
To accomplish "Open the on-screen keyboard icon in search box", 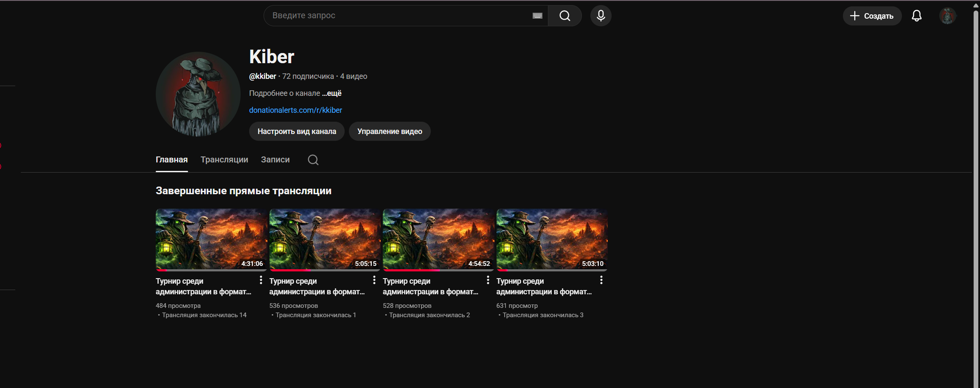I will 537,16.
